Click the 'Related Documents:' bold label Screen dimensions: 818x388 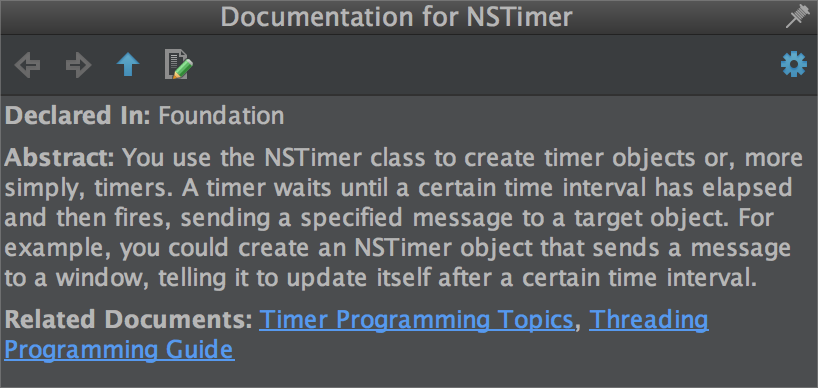(128, 319)
